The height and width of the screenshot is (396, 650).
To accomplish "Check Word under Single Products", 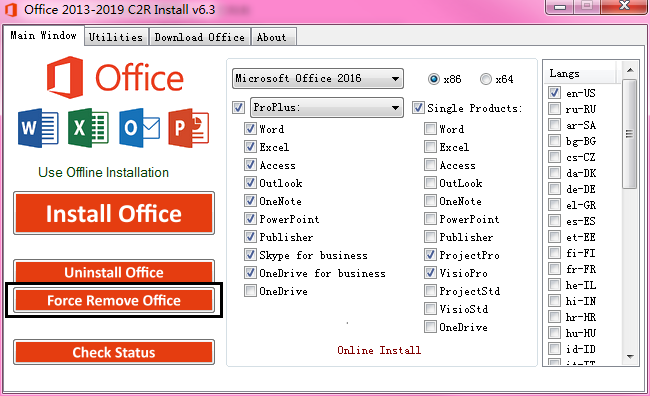I will pos(430,129).
